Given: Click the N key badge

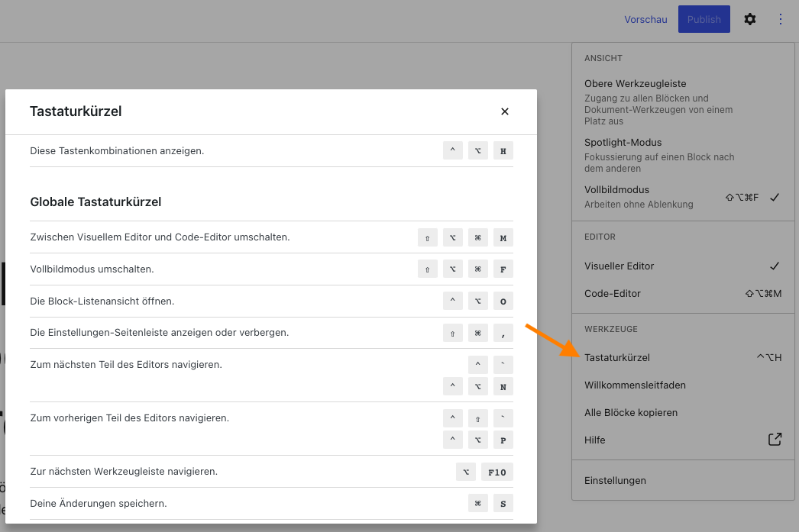Looking at the screenshot, I should (503, 387).
